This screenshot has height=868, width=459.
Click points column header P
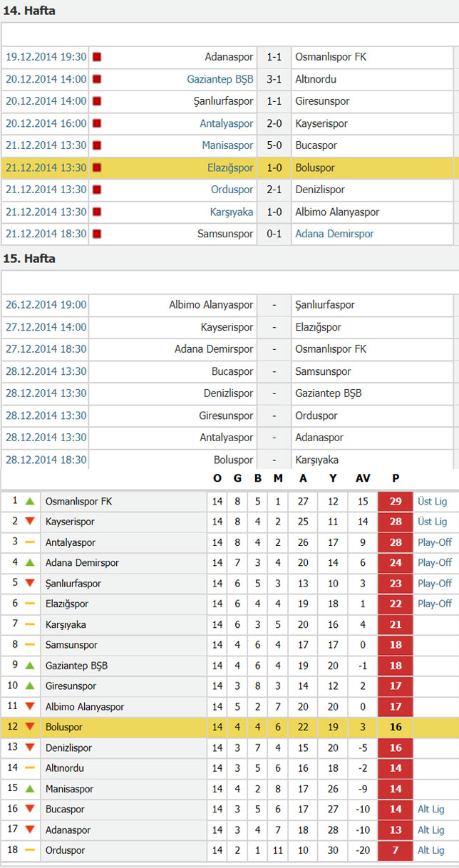coord(396,478)
